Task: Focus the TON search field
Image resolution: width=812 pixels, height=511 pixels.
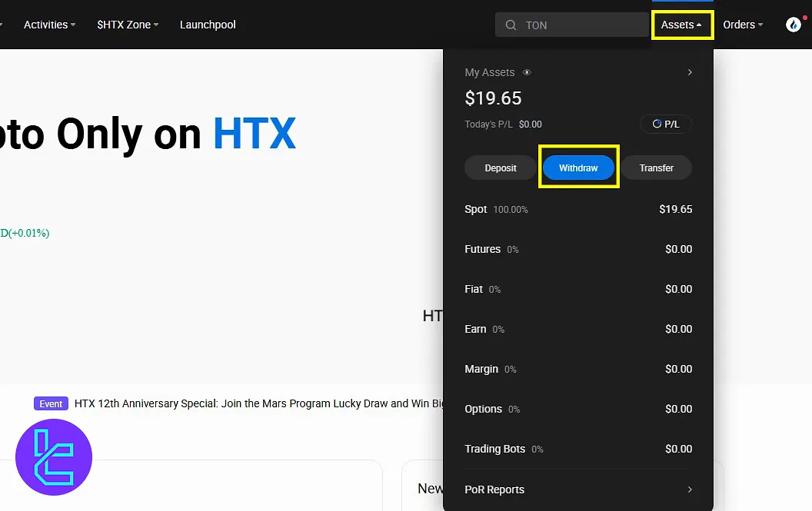Action: click(x=572, y=25)
